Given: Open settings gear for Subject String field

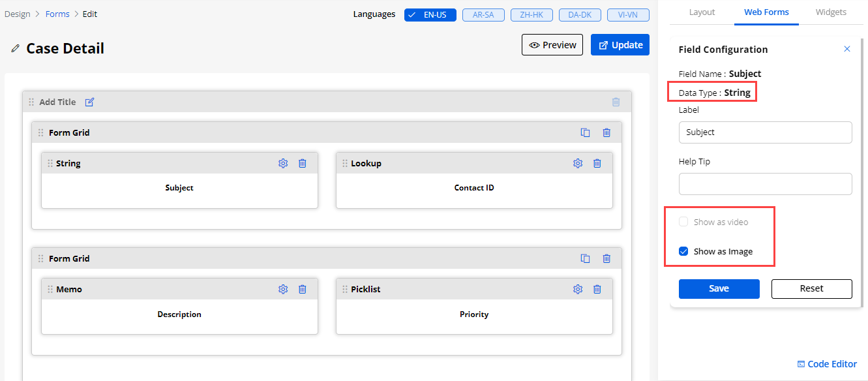Looking at the screenshot, I should point(283,164).
